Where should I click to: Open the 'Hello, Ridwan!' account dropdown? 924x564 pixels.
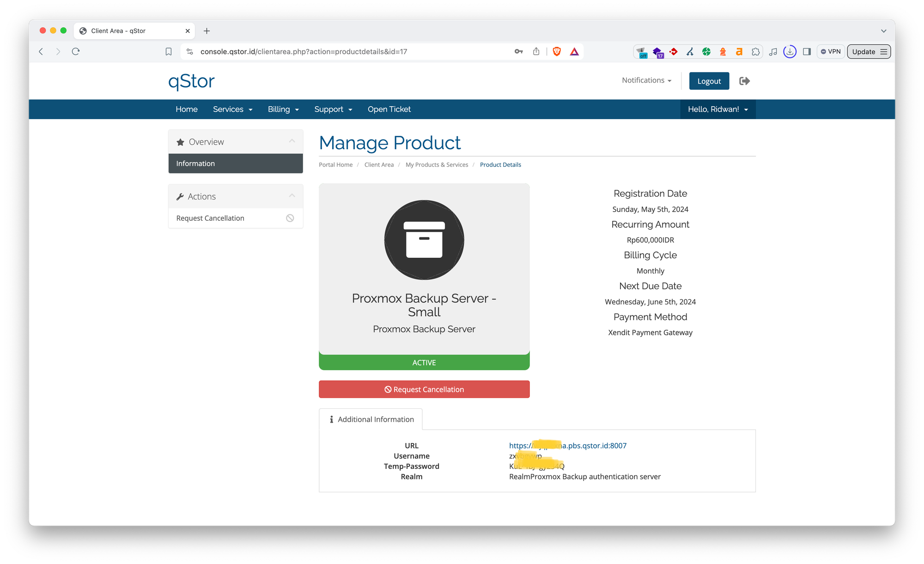coord(717,109)
